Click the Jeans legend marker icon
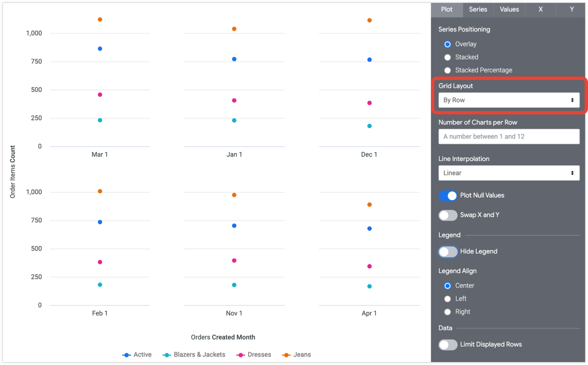This screenshot has height=365, width=588. 286,355
